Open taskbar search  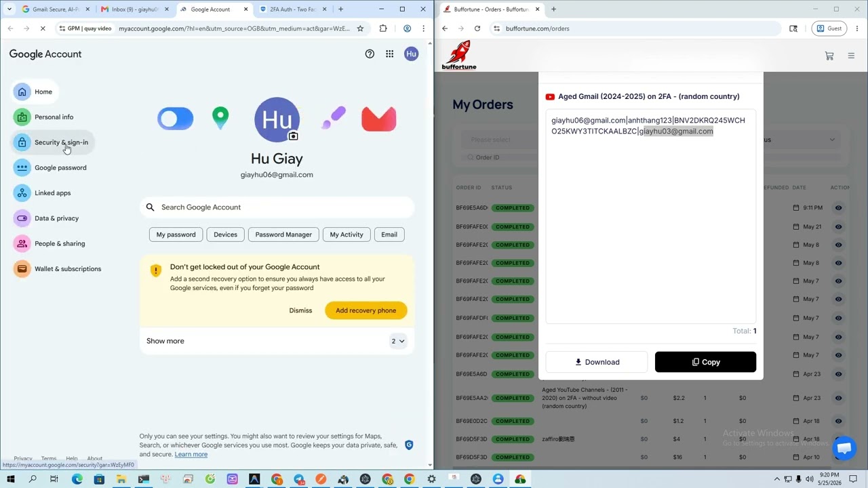click(33, 479)
